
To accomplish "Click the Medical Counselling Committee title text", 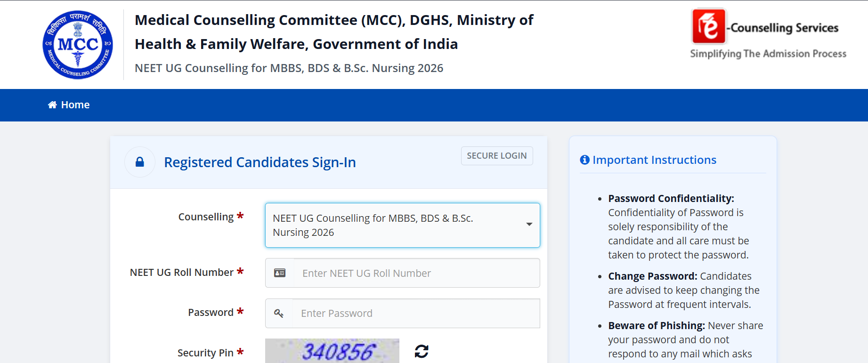I will (x=334, y=32).
